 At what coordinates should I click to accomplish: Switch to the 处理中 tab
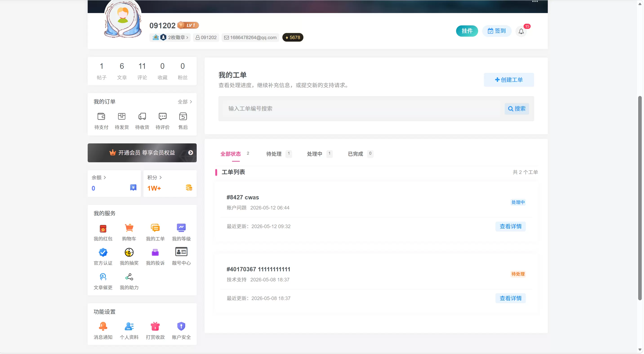tap(320, 154)
